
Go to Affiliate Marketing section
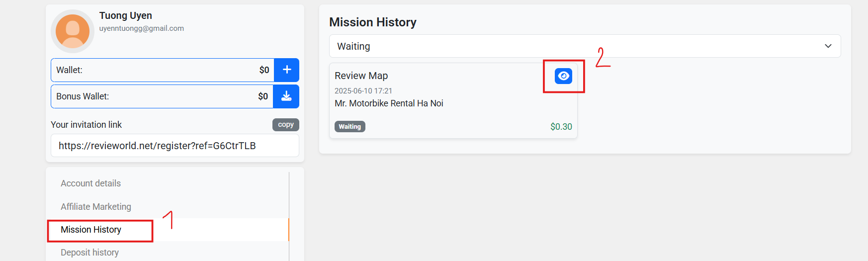tap(96, 207)
